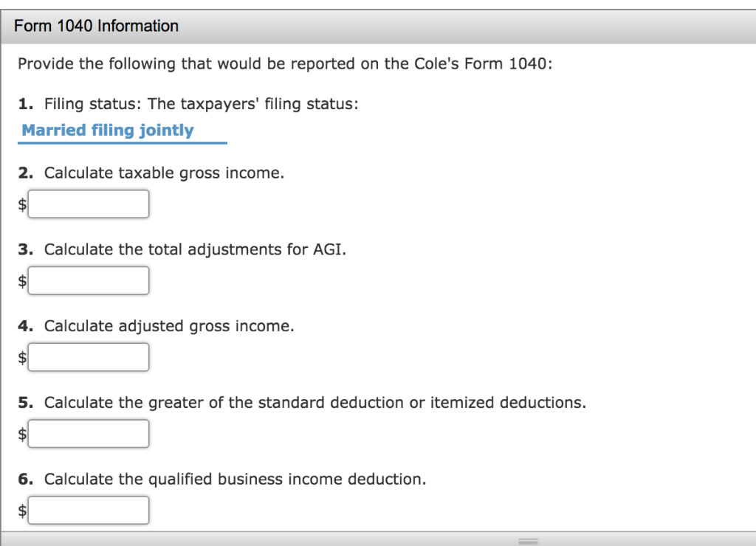Click the taxable gross income input field
This screenshot has height=546, width=756.
point(89,204)
